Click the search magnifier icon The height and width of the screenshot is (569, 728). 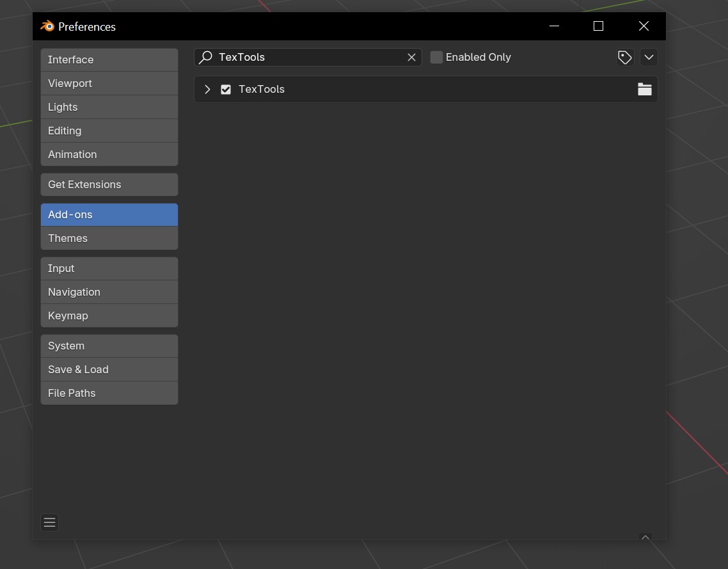pos(206,57)
